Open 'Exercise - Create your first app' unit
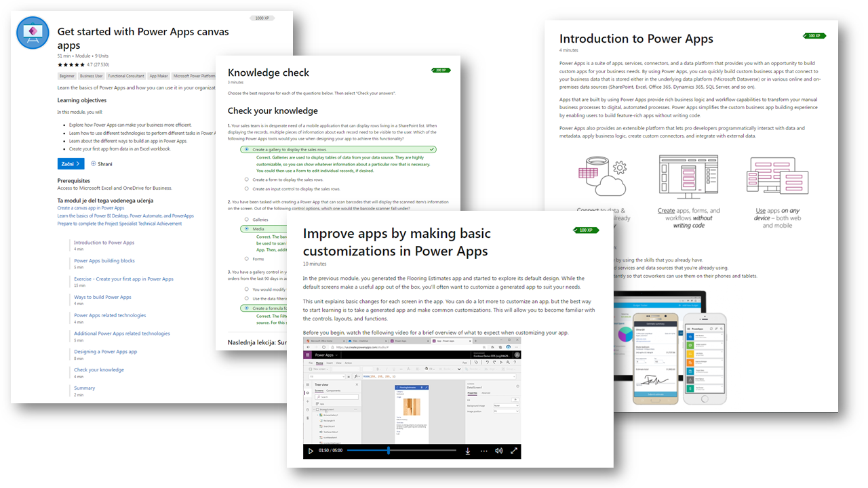 pos(123,279)
